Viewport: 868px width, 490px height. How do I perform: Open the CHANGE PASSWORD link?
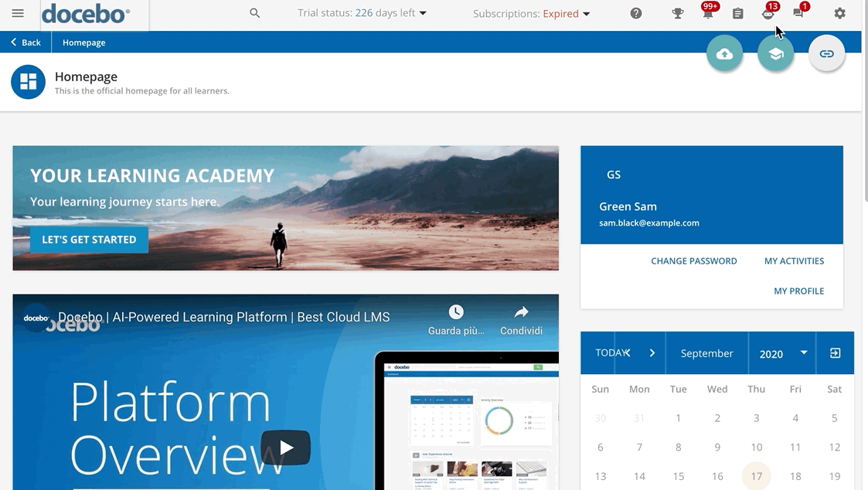pyautogui.click(x=694, y=261)
